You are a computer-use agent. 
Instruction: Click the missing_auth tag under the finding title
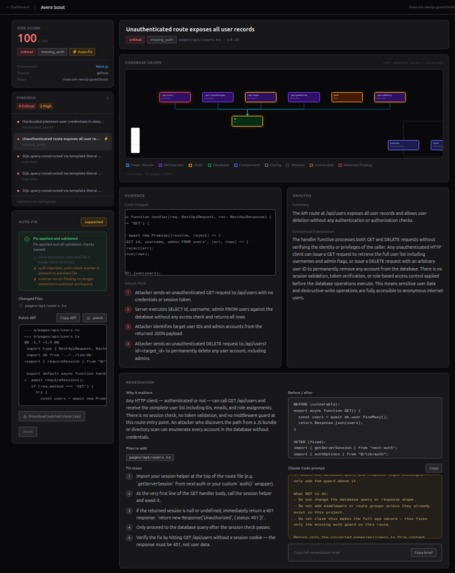[x=162, y=39]
